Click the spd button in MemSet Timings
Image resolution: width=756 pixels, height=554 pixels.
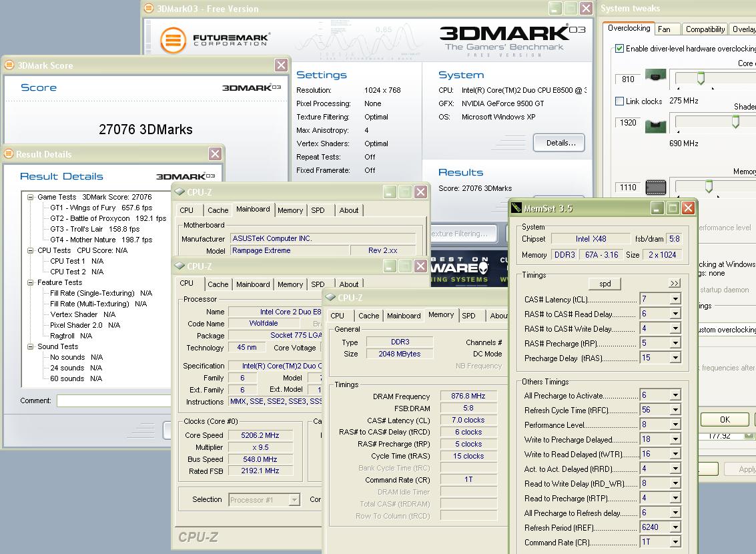click(605, 284)
